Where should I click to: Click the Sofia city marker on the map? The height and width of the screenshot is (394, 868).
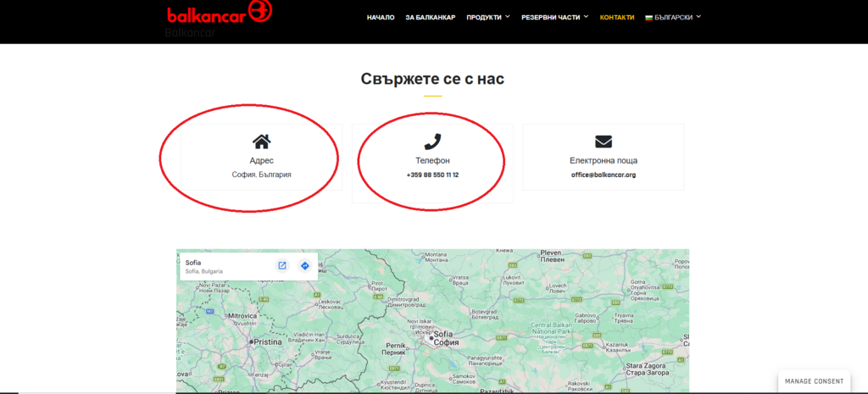[x=431, y=337]
